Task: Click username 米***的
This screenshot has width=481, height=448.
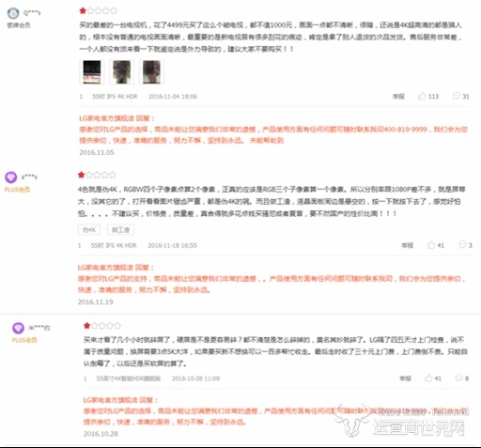Action: (x=39, y=328)
